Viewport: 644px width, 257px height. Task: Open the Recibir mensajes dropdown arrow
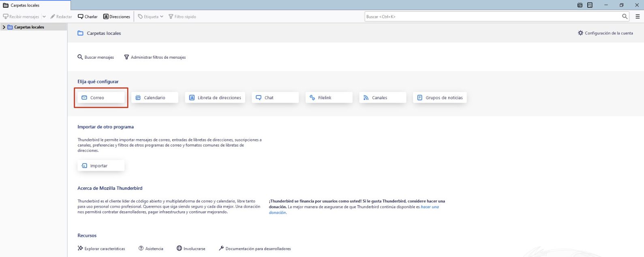(x=44, y=17)
